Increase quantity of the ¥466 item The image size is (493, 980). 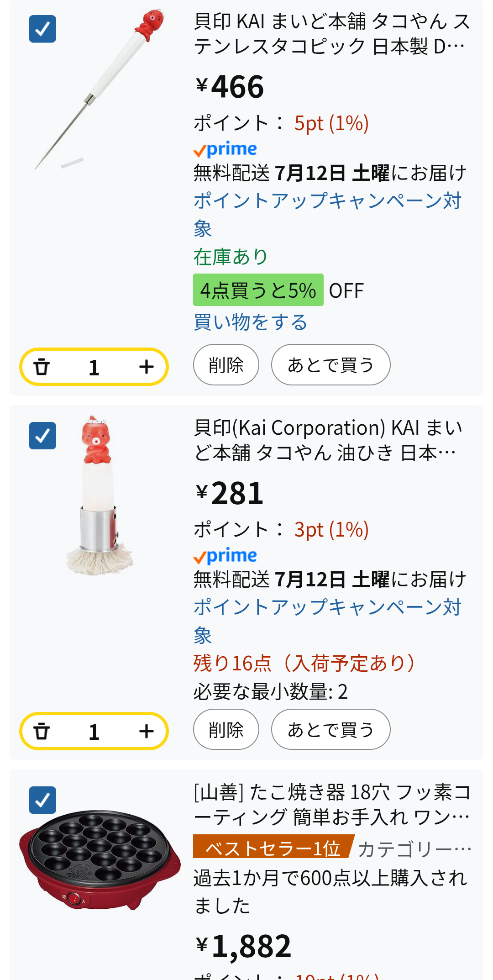click(146, 367)
